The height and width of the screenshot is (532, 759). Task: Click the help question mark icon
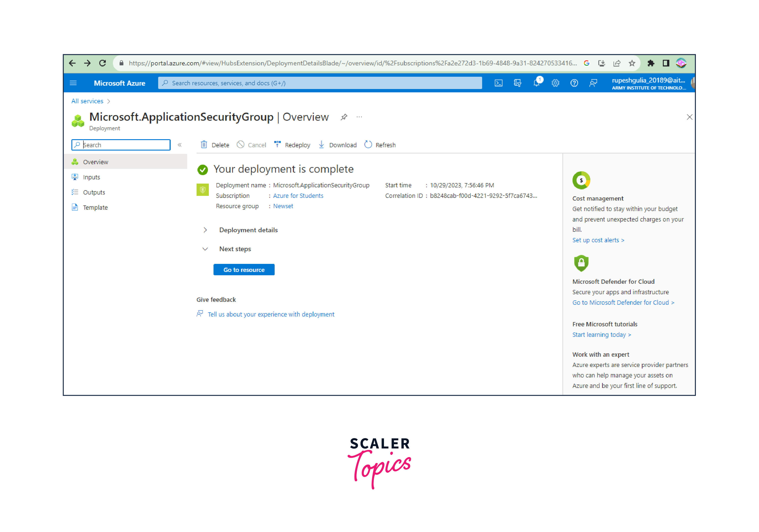(x=574, y=83)
